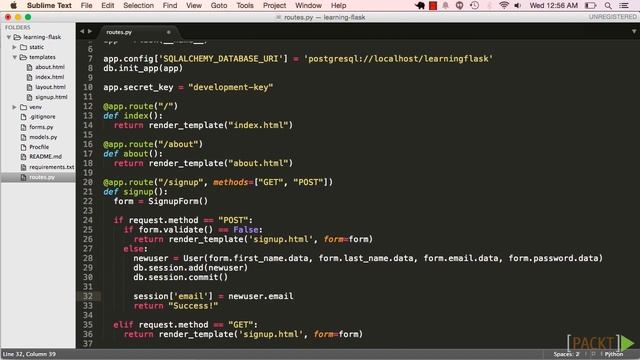640x360 pixels.
Task: Place cursor on db.session.commit() line
Action: 180,278
